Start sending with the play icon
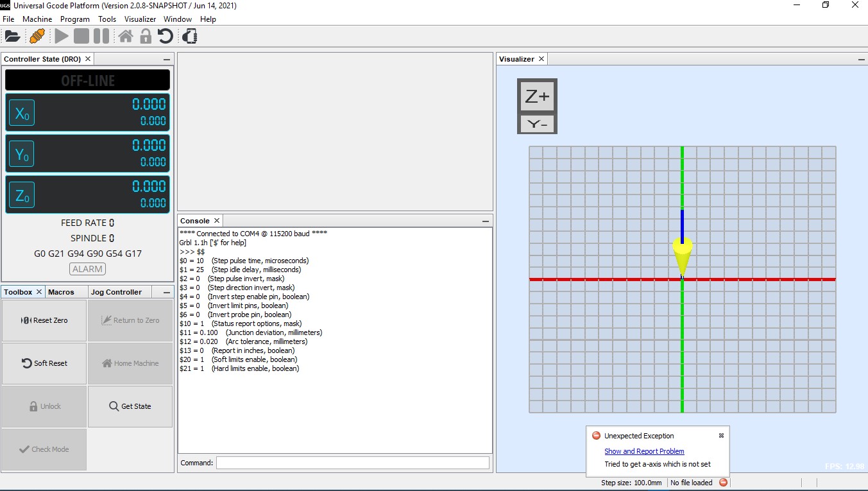868x491 pixels. pyautogui.click(x=62, y=36)
